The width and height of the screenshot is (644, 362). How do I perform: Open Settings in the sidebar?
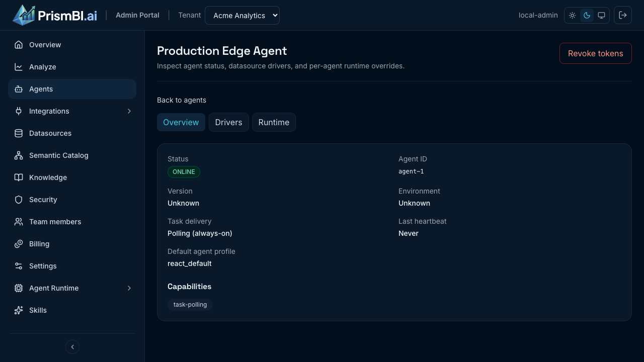pos(72,266)
